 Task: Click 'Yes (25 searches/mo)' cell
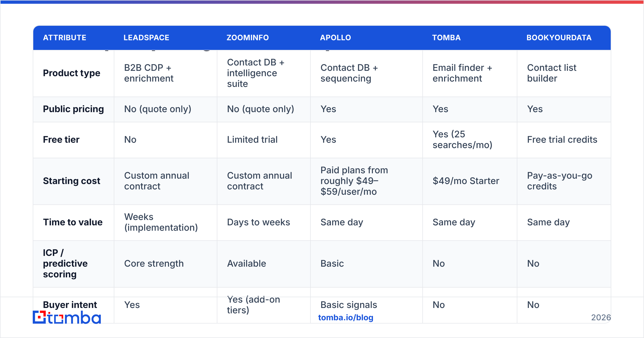pos(470,140)
